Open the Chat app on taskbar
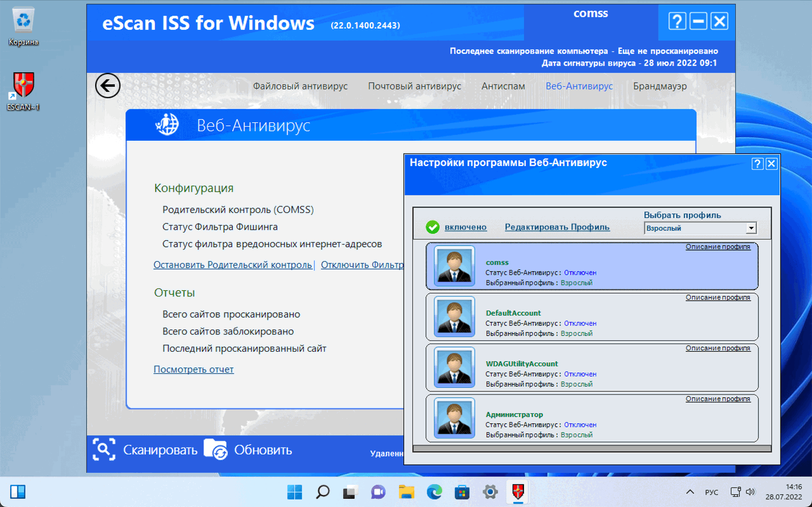 click(x=378, y=492)
